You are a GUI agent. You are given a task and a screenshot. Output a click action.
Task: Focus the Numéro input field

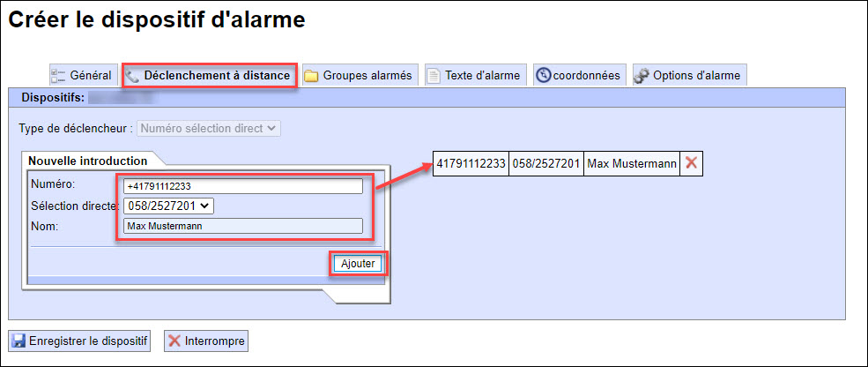click(x=242, y=186)
